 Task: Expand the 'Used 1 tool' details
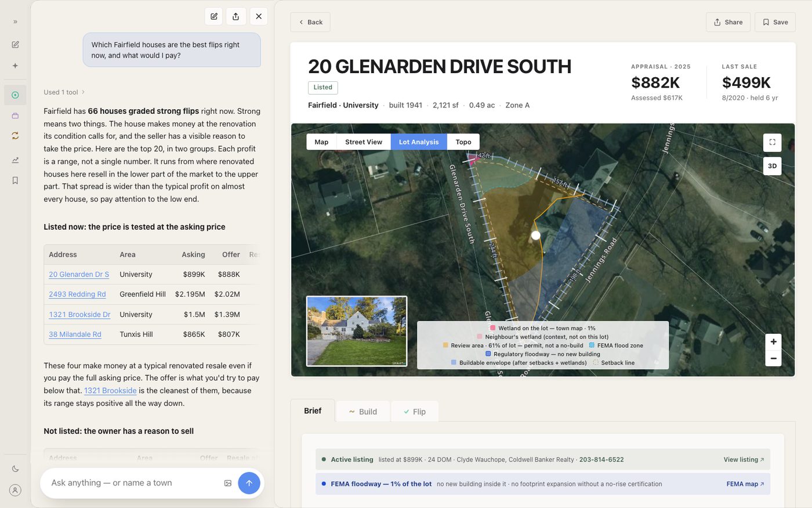click(x=64, y=92)
